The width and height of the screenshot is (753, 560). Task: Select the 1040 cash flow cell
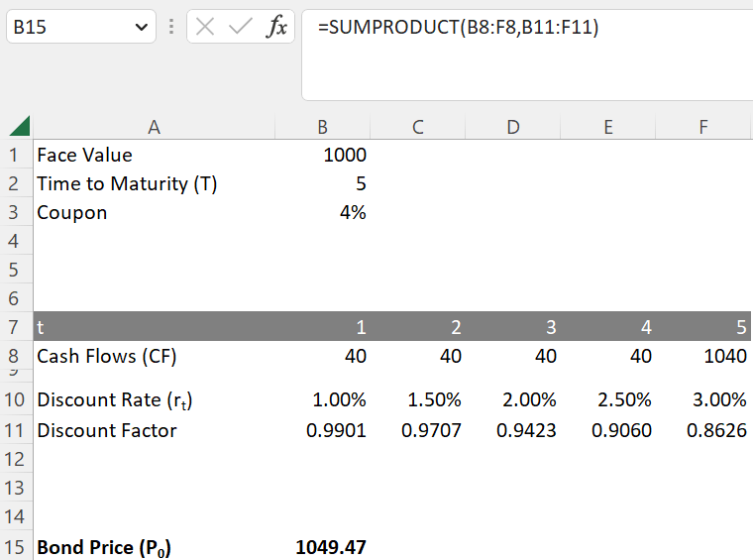tap(703, 356)
